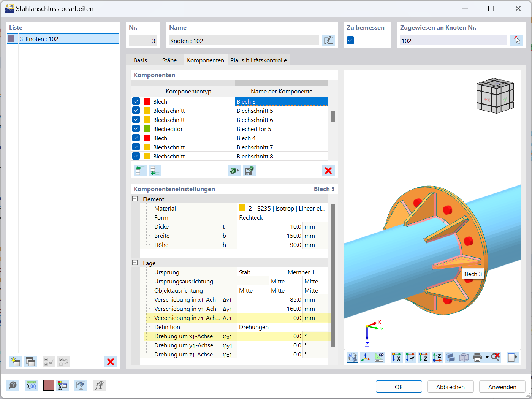Image resolution: width=532 pixels, height=399 pixels.
Task: Switch to the Stäbe tab
Action: point(169,60)
